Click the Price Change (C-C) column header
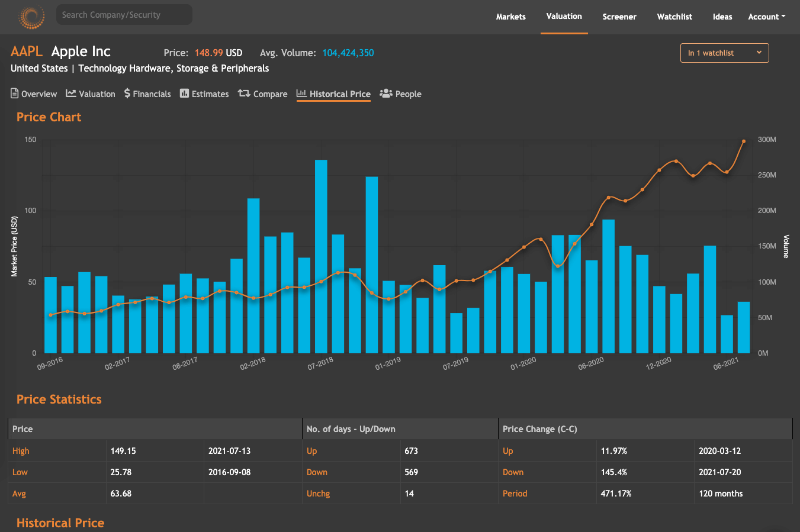The height and width of the screenshot is (532, 800). (539, 429)
